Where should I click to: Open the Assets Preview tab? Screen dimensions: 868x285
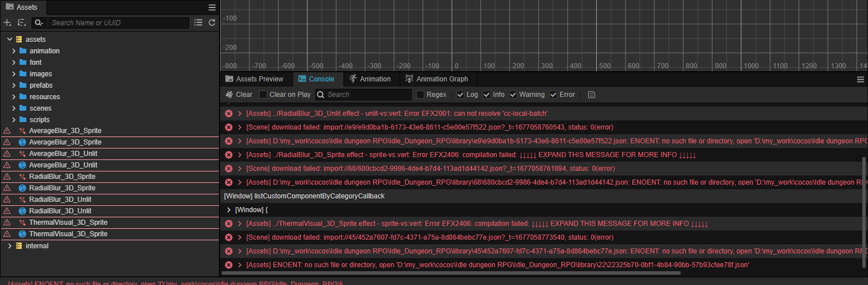pyautogui.click(x=254, y=79)
